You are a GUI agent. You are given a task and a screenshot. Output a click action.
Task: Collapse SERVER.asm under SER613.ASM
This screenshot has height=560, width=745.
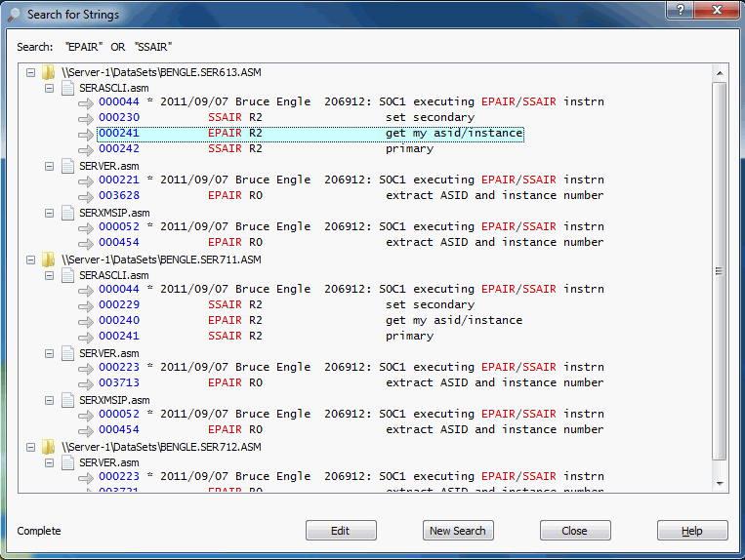[49, 166]
